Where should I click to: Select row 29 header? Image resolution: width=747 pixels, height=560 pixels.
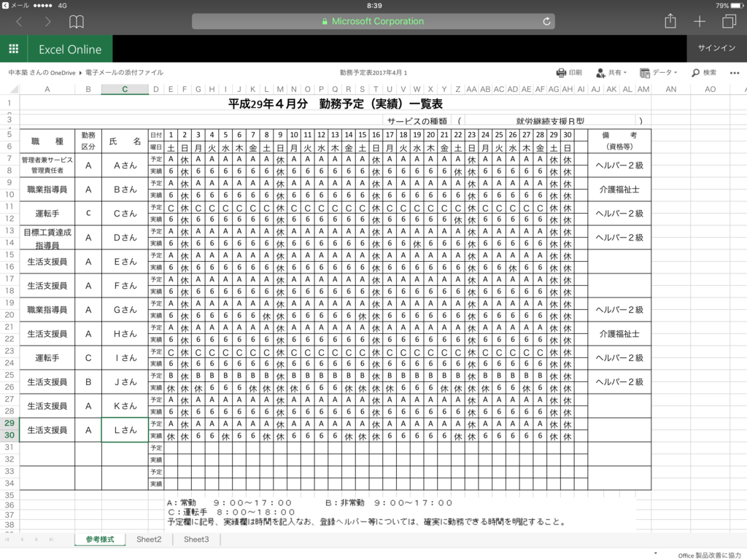coord(9,424)
